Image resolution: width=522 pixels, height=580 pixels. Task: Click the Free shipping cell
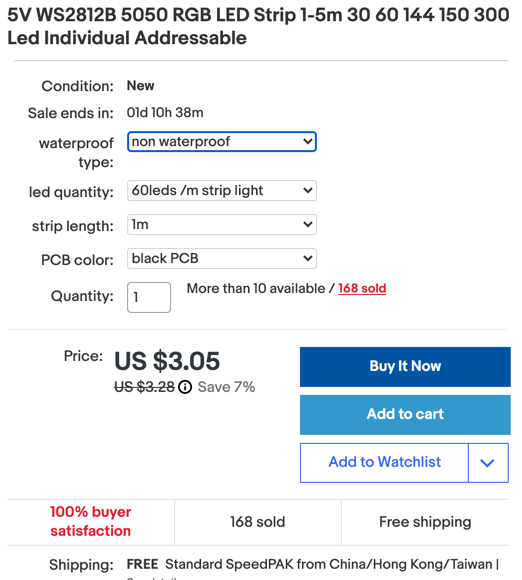(x=425, y=522)
